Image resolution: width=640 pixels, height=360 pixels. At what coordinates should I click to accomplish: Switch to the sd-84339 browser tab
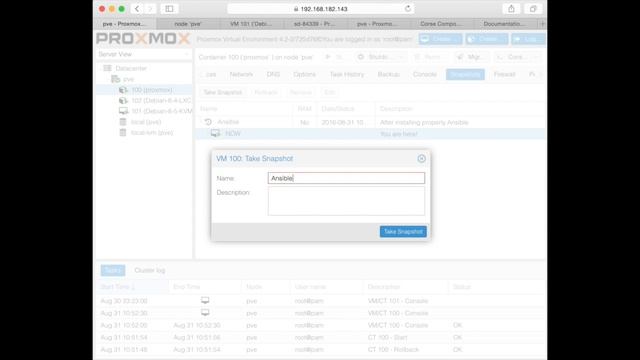point(314,24)
